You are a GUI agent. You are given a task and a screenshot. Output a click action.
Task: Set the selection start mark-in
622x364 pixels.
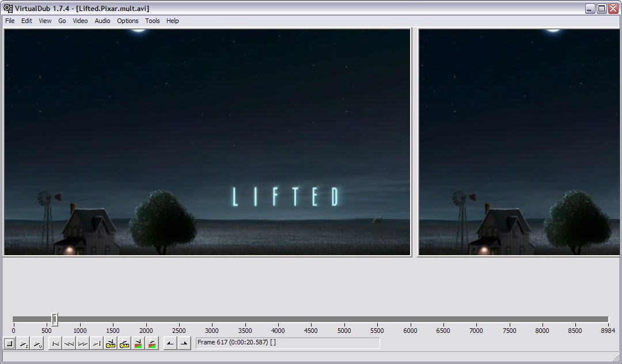(x=170, y=343)
